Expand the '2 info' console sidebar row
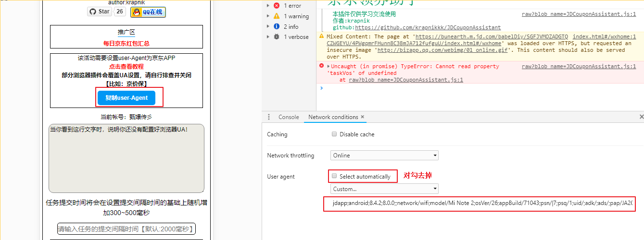The height and width of the screenshot is (240, 644). click(288, 27)
